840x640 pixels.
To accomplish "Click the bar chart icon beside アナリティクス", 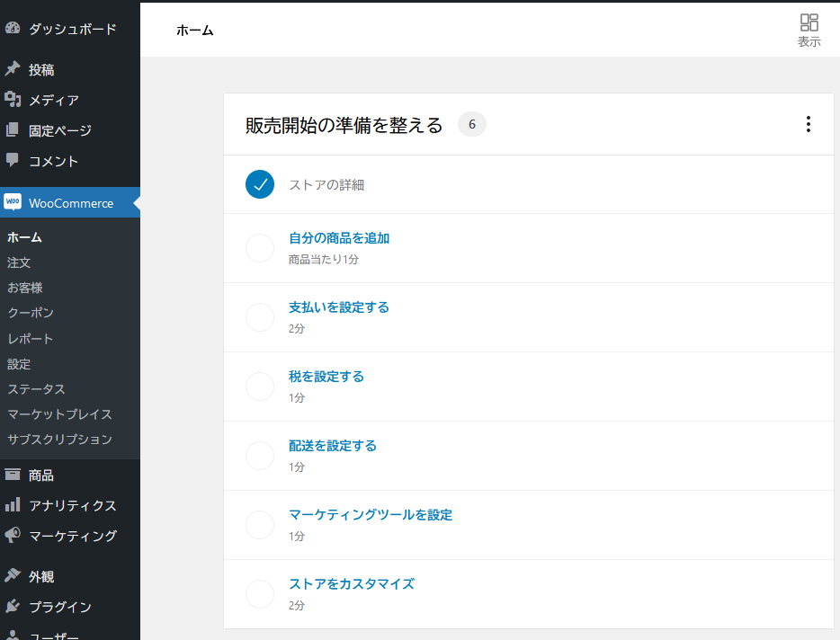I will (13, 504).
